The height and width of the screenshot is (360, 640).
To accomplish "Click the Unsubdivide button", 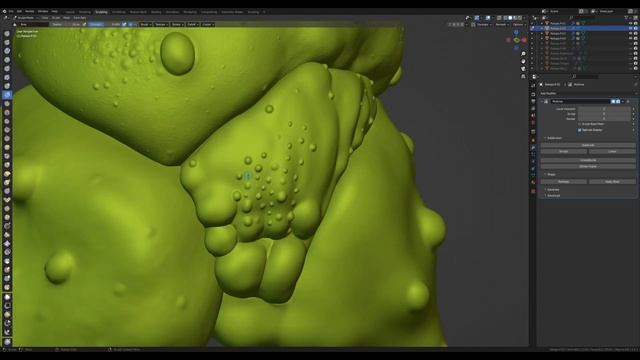I will [x=588, y=160].
